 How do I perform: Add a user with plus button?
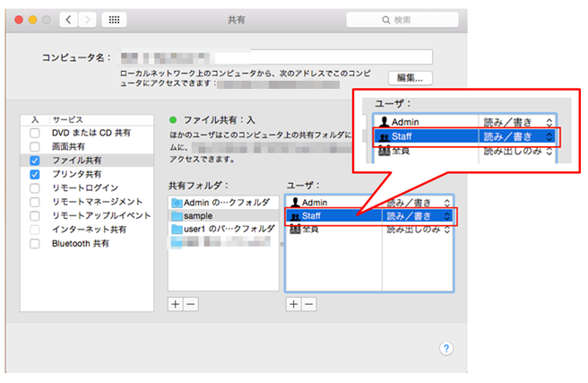click(293, 304)
